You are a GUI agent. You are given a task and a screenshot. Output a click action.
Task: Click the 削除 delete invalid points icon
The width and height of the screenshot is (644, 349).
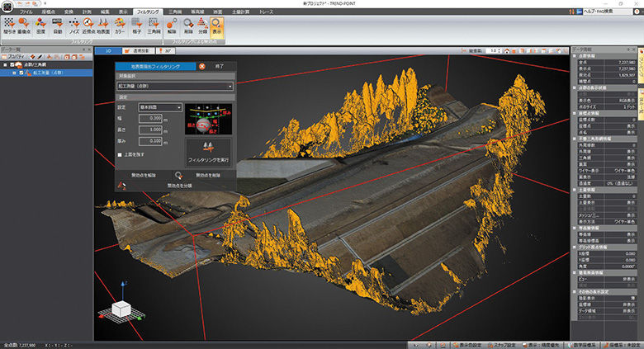click(x=188, y=26)
